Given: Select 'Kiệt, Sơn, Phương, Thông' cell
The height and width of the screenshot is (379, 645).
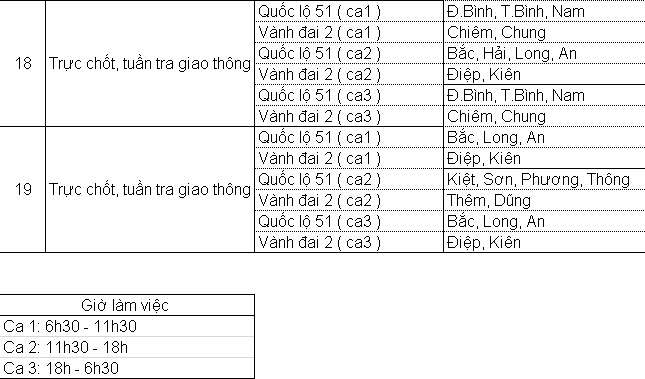Looking at the screenshot, I should click(x=544, y=179).
